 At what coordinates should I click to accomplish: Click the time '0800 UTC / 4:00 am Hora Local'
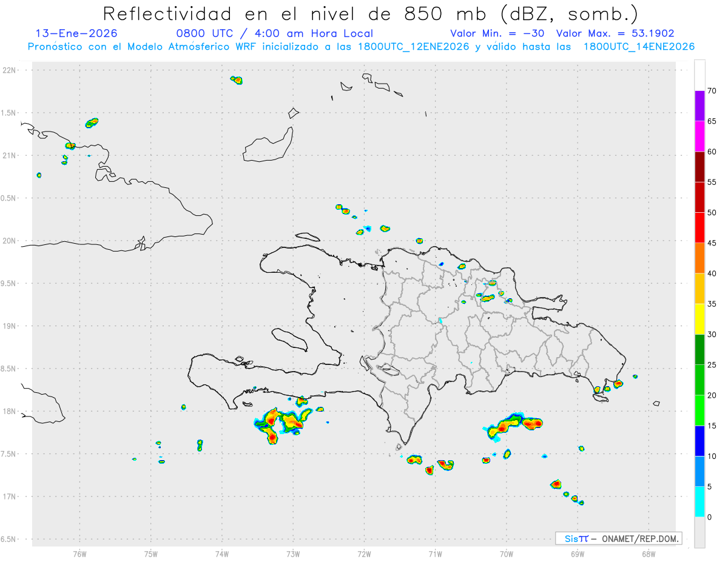pos(274,33)
